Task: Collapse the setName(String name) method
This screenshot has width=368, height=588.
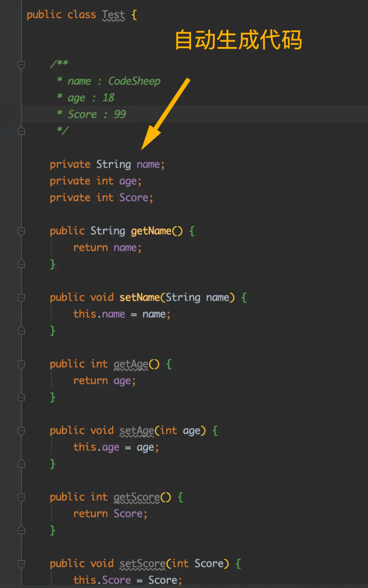Action: tap(21, 298)
